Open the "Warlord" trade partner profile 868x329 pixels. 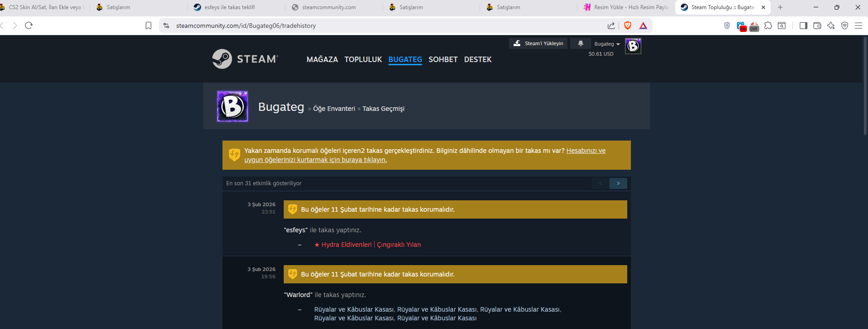click(x=298, y=295)
